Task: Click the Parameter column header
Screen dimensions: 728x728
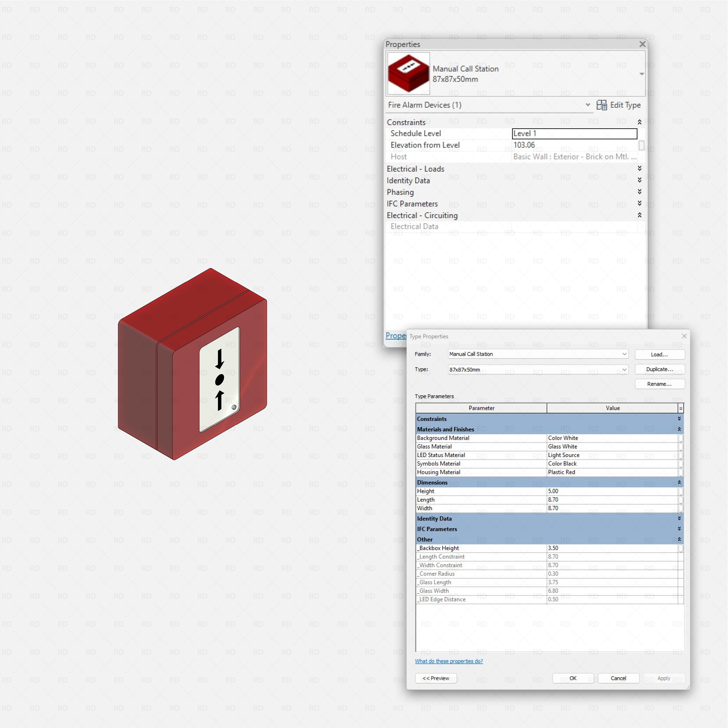Action: pos(481,408)
